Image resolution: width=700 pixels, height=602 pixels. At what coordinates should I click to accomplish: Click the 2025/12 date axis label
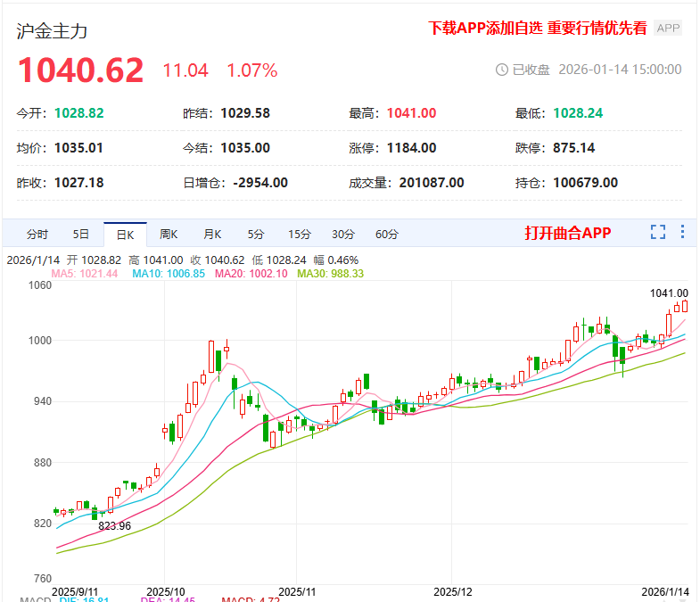click(x=453, y=591)
